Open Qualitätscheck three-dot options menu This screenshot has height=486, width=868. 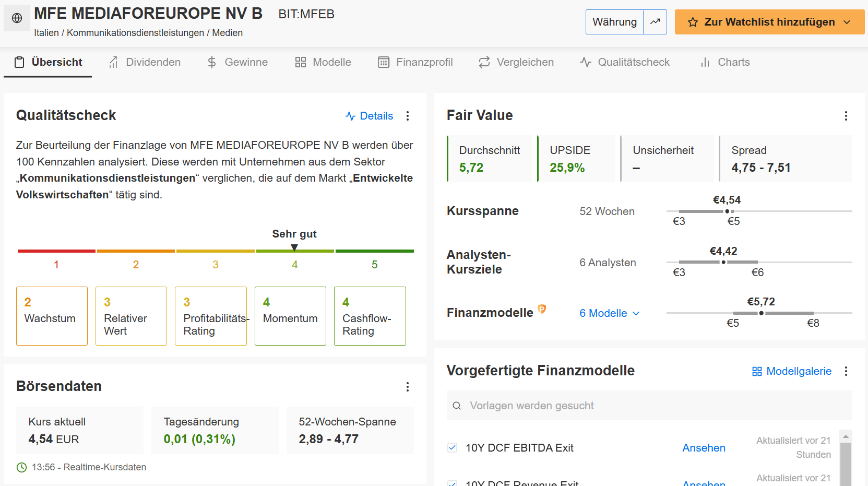tap(408, 116)
